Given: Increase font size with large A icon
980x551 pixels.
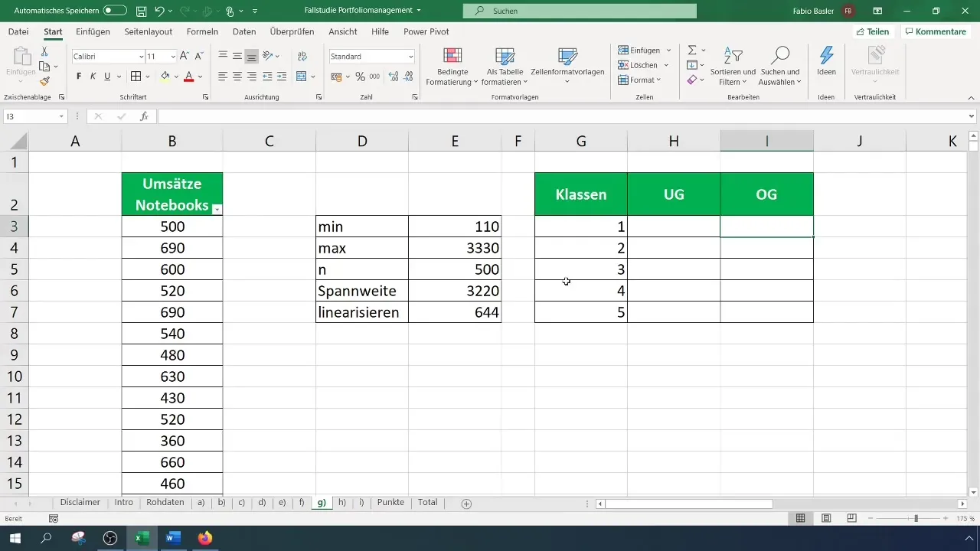Looking at the screenshot, I should 185,57.
